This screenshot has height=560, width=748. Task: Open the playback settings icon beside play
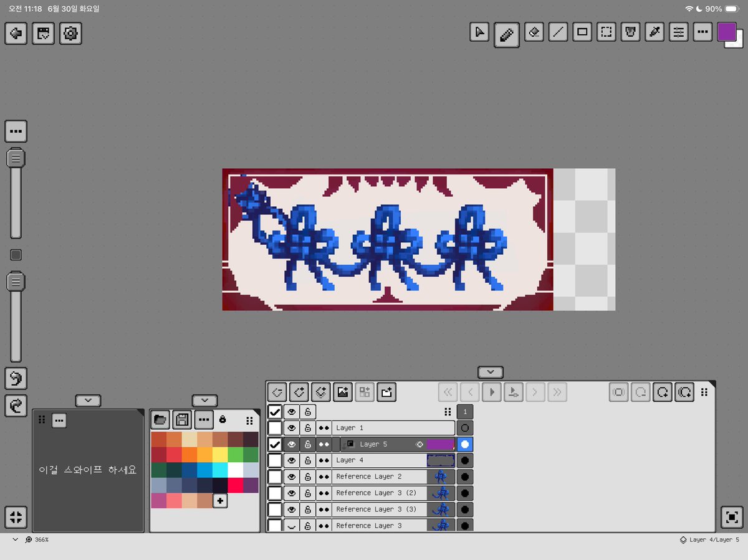click(x=513, y=392)
